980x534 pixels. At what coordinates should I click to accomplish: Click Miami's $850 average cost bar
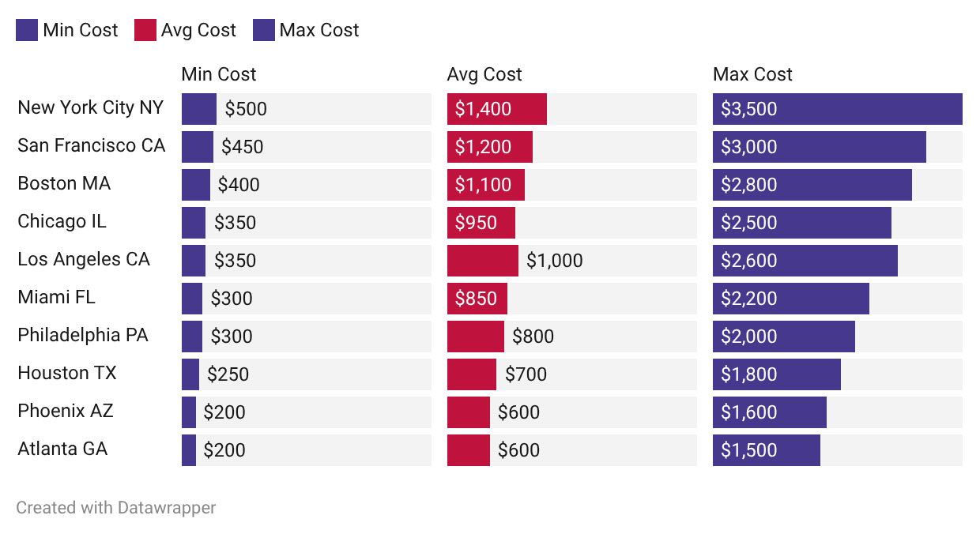[477, 299]
